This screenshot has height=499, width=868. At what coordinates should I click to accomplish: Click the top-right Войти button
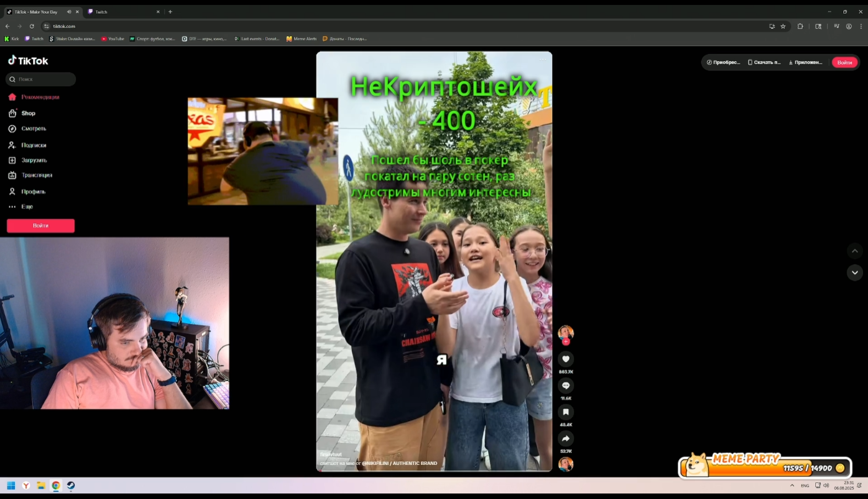click(844, 62)
